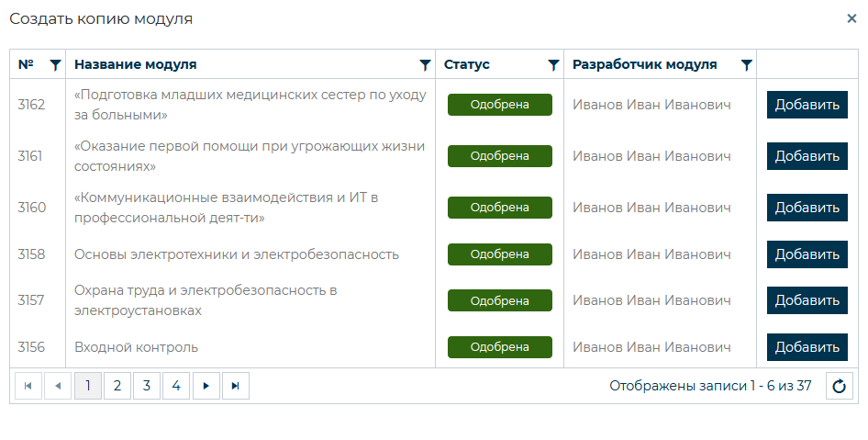Image resolution: width=868 pixels, height=440 pixels.
Task: Add module 3162 using Добавить
Action: (x=807, y=105)
